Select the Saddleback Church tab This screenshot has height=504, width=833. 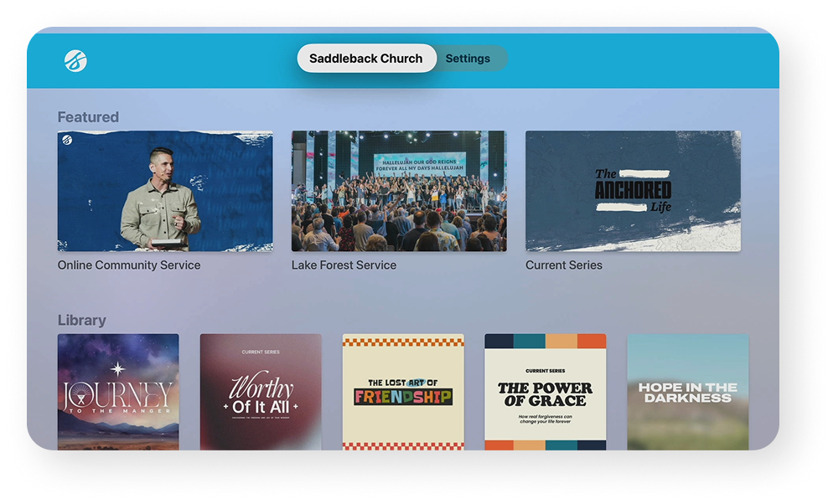(366, 59)
